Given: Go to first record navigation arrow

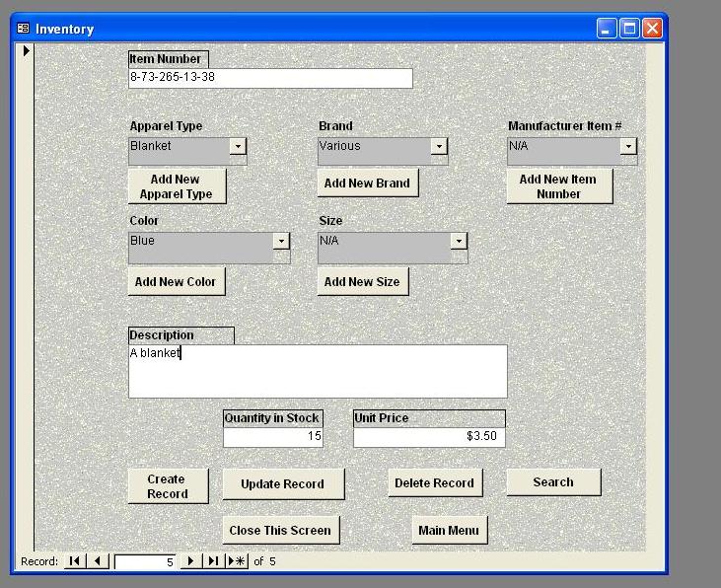Looking at the screenshot, I should [x=74, y=561].
